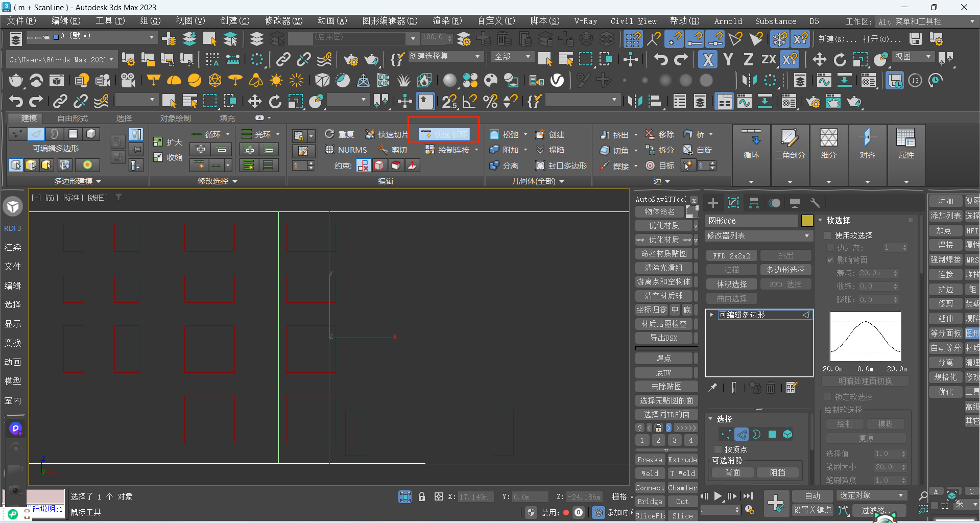Collapse the Soft Selection rollout
The height and width of the screenshot is (523, 980).
point(820,220)
